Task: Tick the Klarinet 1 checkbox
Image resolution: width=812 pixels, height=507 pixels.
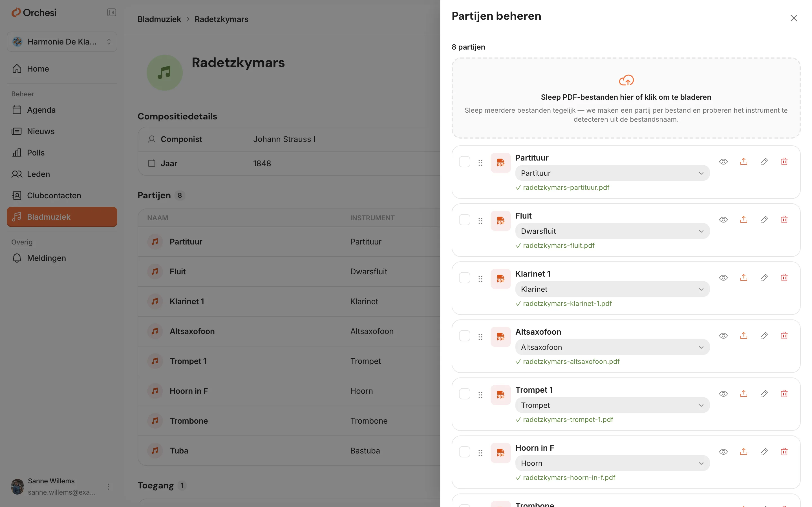Action: (464, 278)
